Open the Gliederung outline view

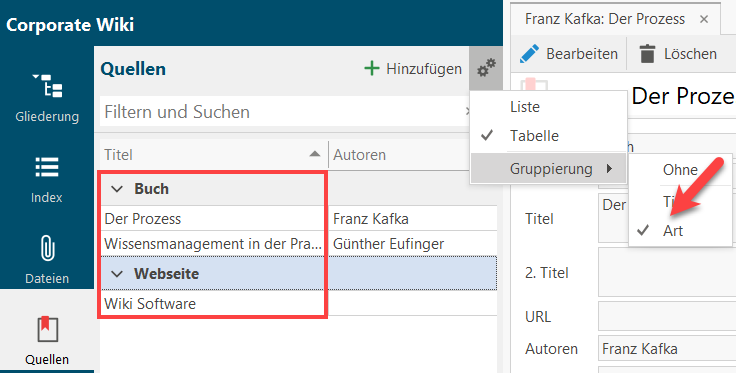click(47, 98)
